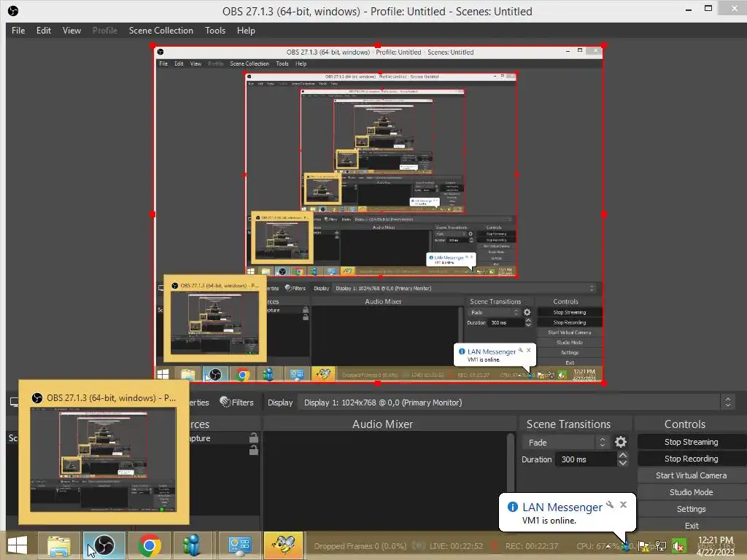
Task: Click the Scene Transitions panel header
Action: pyautogui.click(x=568, y=424)
